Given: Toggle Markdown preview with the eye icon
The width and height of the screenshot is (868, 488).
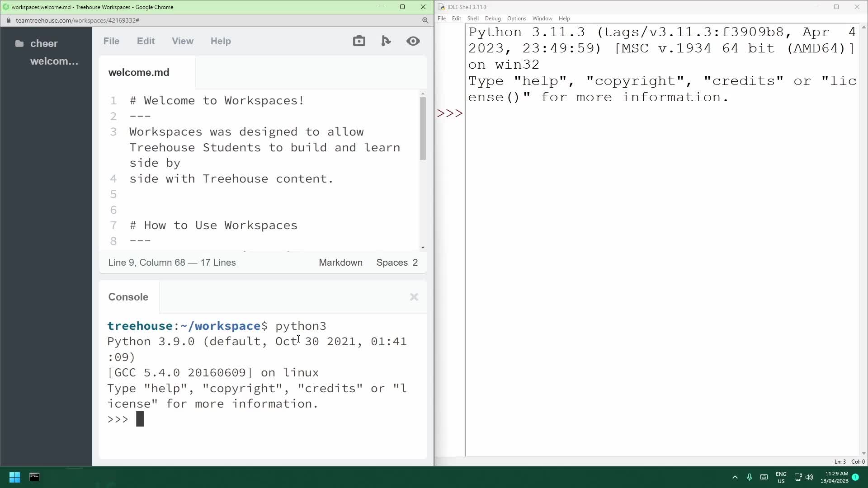Looking at the screenshot, I should point(413,41).
